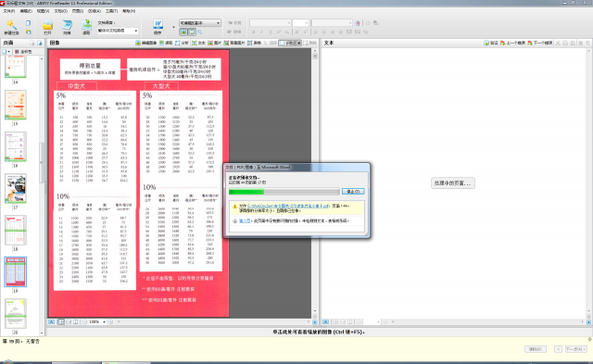Click the processing page message in the text panel
Image resolution: width=593 pixels, height=364 pixels.
pos(453,183)
